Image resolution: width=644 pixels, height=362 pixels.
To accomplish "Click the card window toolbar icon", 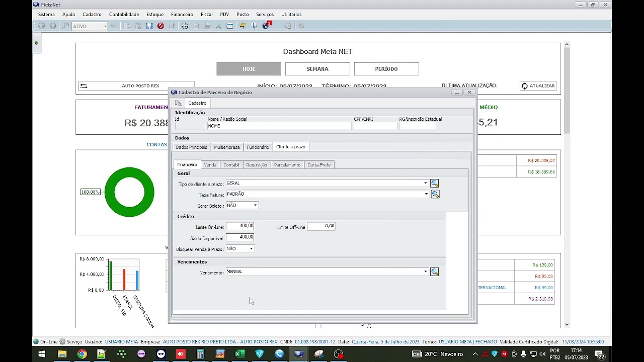I will tap(230, 26).
